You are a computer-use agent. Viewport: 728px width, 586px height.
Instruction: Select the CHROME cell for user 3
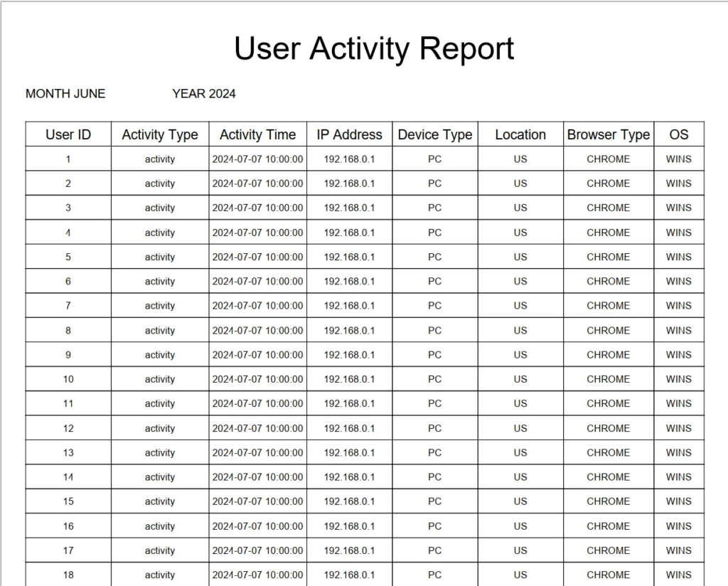pos(608,208)
